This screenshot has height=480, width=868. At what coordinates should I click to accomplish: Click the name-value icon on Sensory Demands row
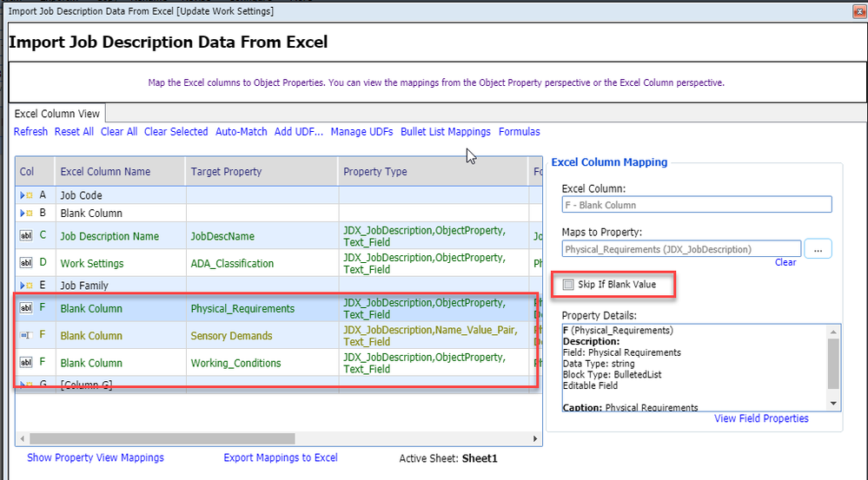click(x=25, y=335)
